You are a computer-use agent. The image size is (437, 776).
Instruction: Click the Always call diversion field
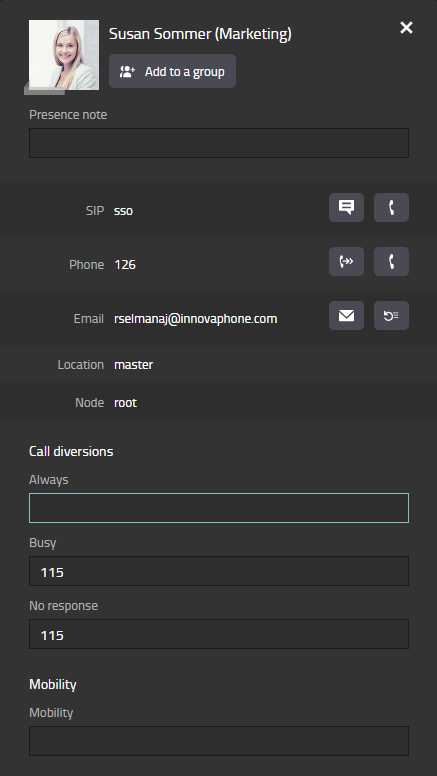219,508
